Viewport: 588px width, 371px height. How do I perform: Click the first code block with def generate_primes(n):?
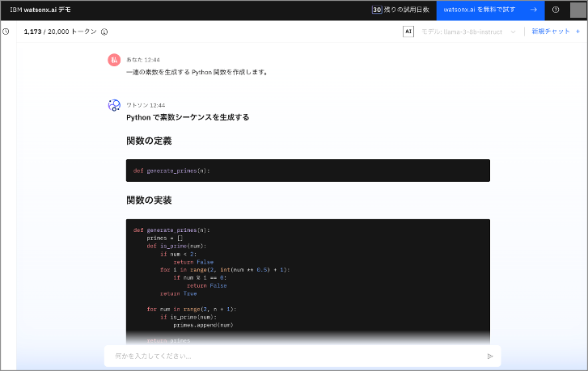point(308,171)
